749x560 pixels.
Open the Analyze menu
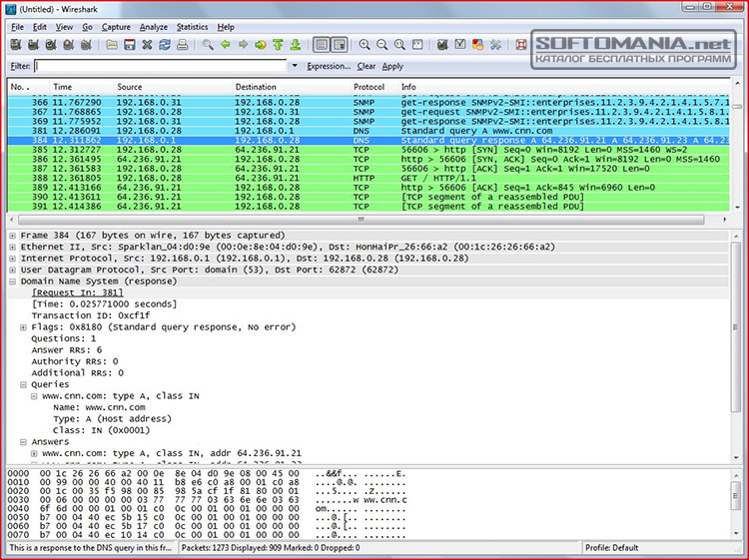pos(154,27)
